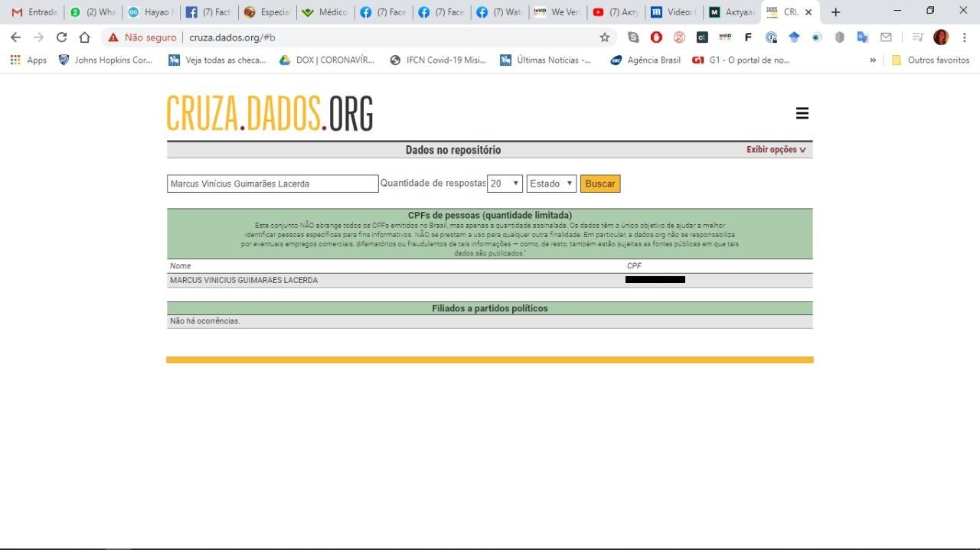Open the 'Últimas Notícias' bookmark
Viewport: 980px width, 550px height.
point(546,60)
